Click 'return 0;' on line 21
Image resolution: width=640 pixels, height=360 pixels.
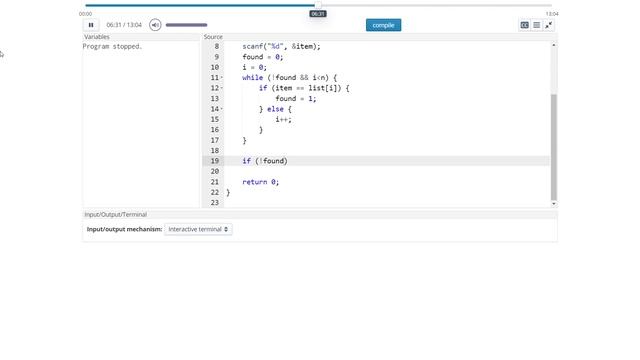(x=260, y=182)
